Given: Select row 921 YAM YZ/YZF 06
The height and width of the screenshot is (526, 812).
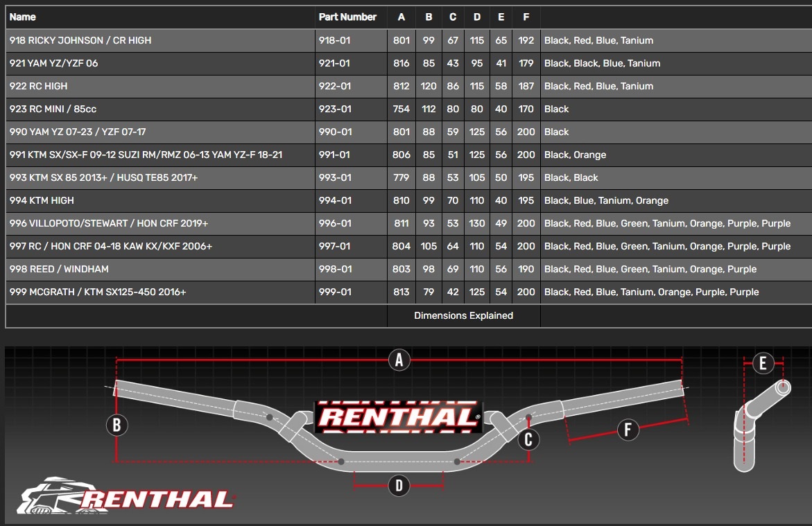Looking at the screenshot, I should point(408,63).
